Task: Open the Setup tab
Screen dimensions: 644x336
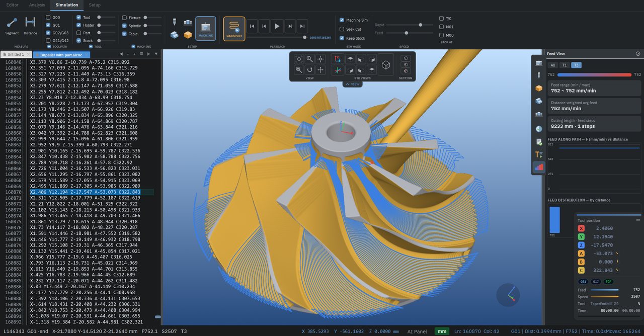Action: pyautogui.click(x=94, y=5)
